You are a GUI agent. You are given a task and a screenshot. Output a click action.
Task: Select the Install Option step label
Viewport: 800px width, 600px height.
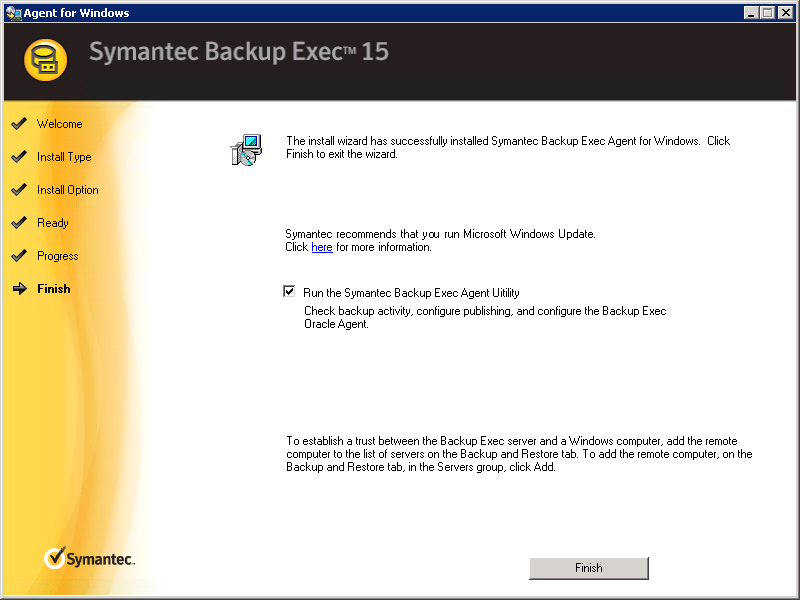coord(68,190)
